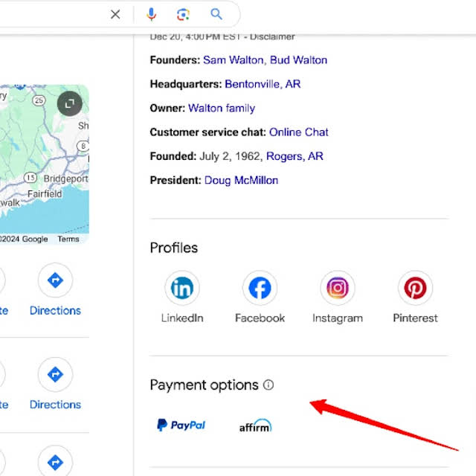Click the Terms link under the map
The height and width of the screenshot is (476, 476).
68,239
